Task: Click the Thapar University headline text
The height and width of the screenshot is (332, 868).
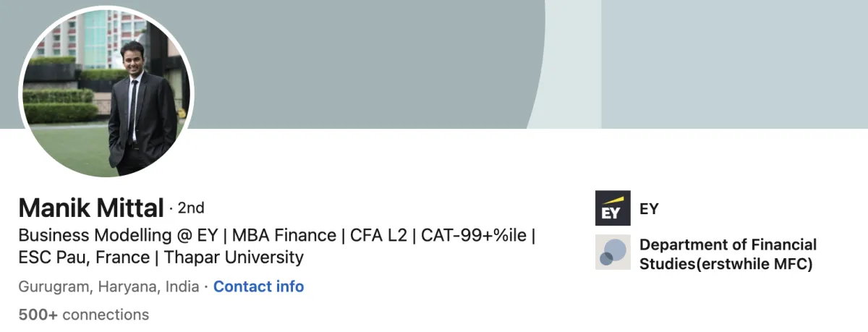Action: 234,257
